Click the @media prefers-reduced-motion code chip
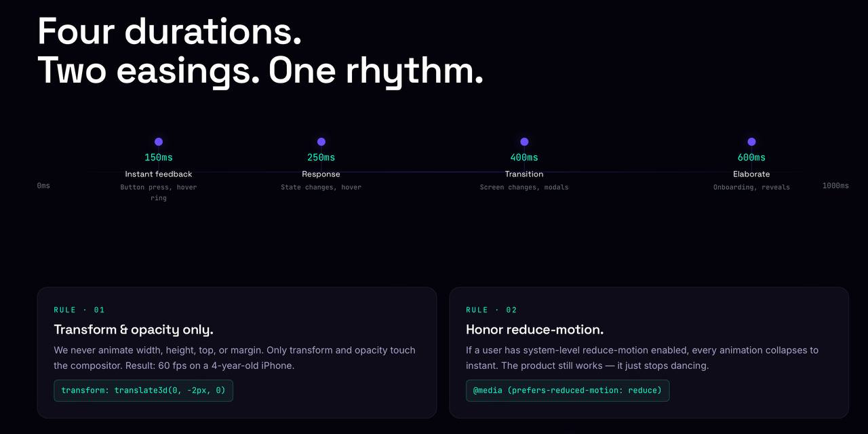868x434 pixels. (567, 391)
